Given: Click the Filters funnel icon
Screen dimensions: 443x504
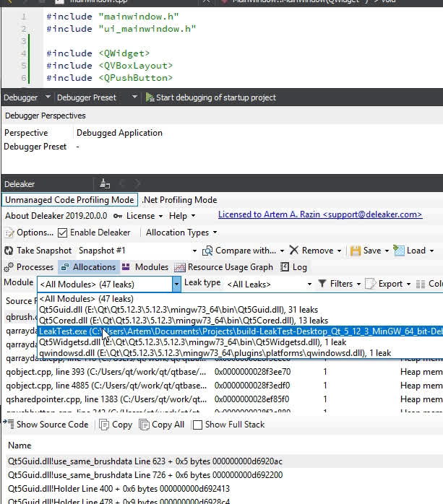Looking at the screenshot, I should (322, 284).
